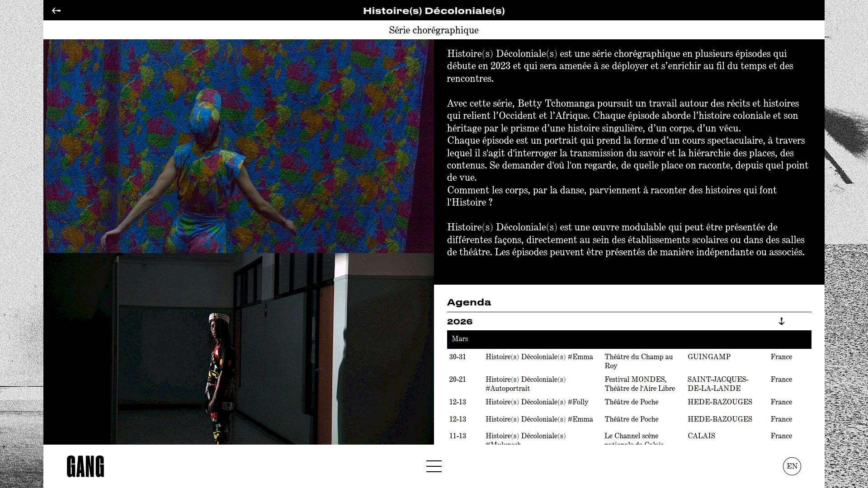Switch language with EN button
Screen dimensions: 868x488
[x=792, y=466]
